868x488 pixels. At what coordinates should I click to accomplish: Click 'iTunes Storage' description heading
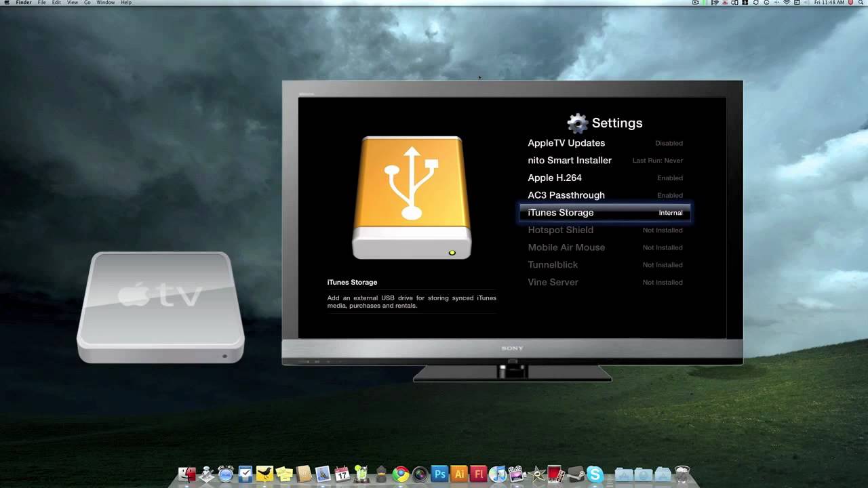coord(352,282)
